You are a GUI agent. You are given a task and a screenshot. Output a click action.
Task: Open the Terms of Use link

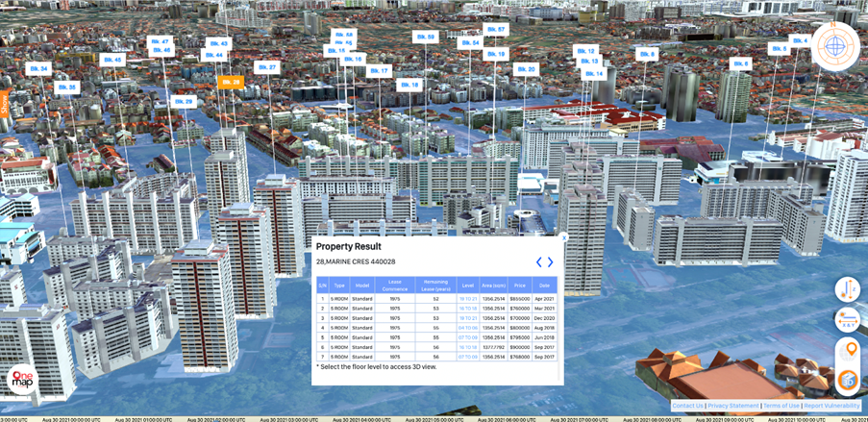[781, 406]
